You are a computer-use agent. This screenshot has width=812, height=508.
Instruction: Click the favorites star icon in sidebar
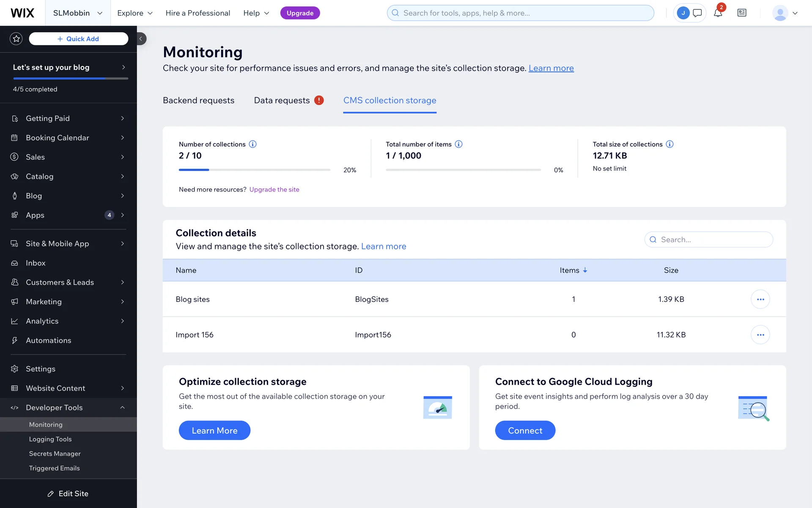coord(16,39)
